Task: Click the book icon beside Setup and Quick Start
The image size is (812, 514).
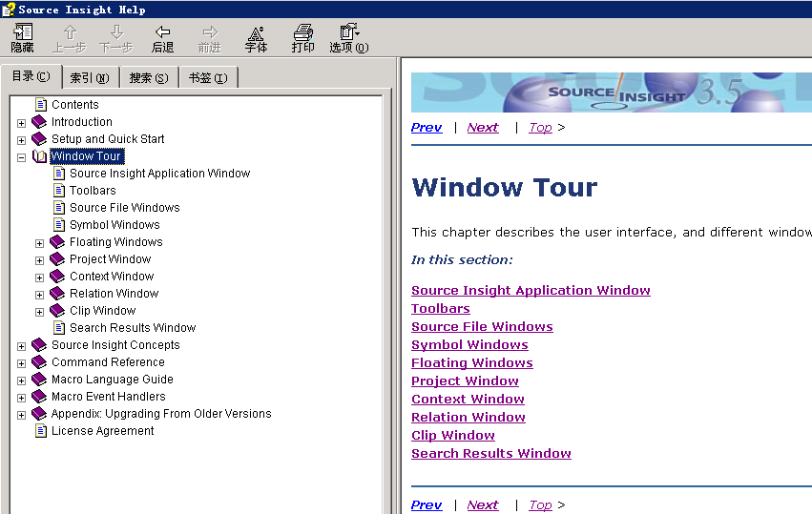Action: [39, 138]
